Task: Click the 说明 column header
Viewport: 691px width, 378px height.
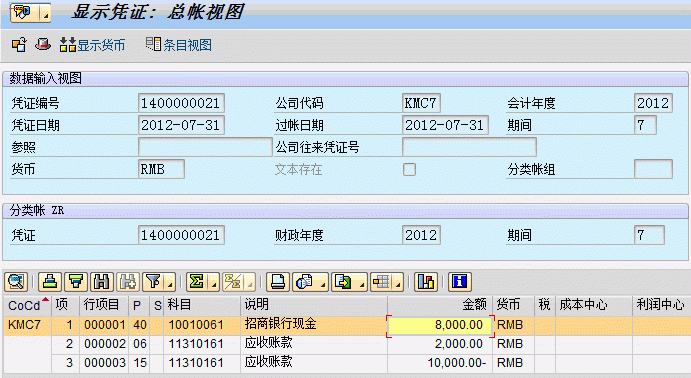Action: pyautogui.click(x=314, y=305)
